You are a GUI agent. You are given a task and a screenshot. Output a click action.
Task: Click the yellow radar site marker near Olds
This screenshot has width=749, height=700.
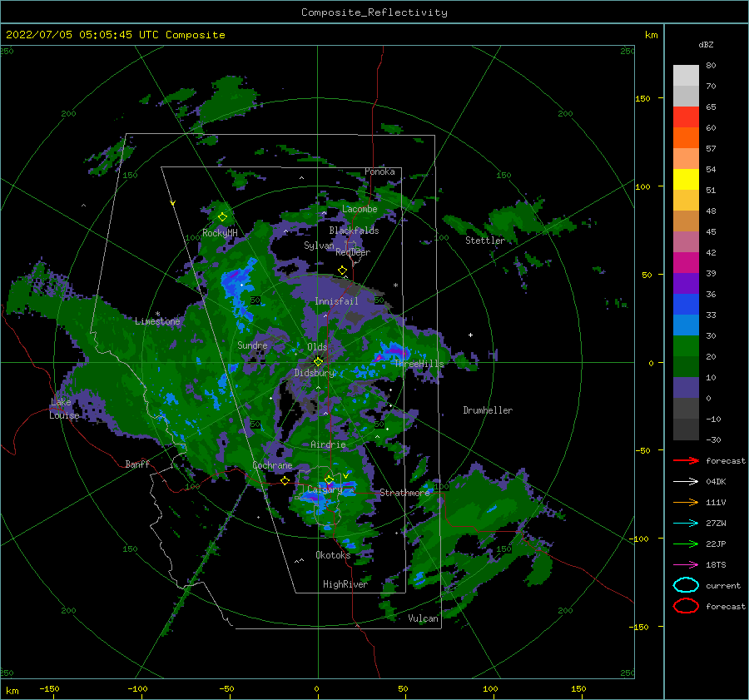pos(318,362)
